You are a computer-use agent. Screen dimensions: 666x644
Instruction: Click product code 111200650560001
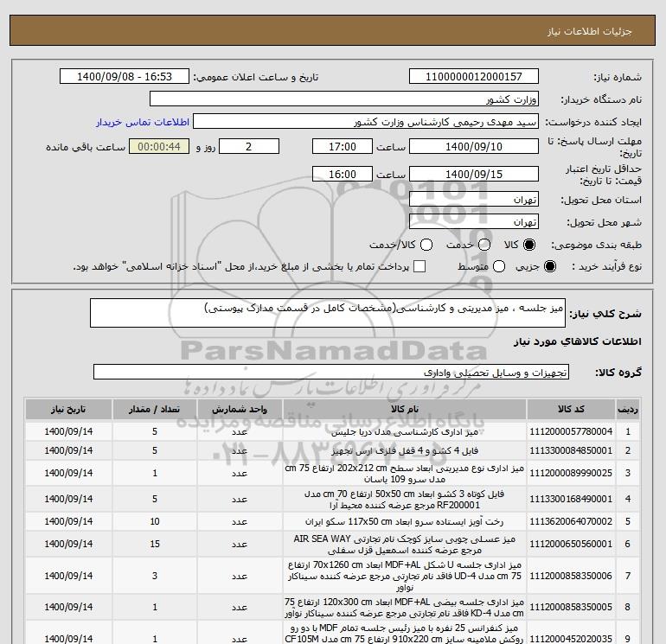tap(571, 545)
